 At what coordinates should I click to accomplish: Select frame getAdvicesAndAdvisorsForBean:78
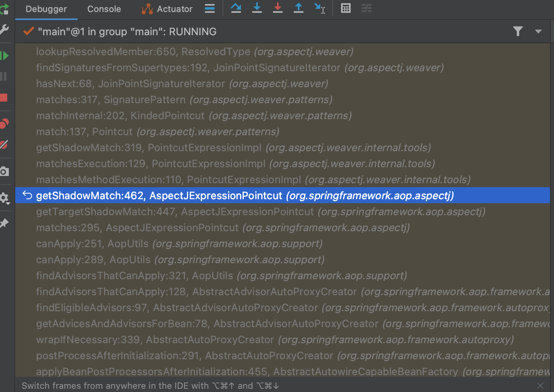[x=282, y=324]
